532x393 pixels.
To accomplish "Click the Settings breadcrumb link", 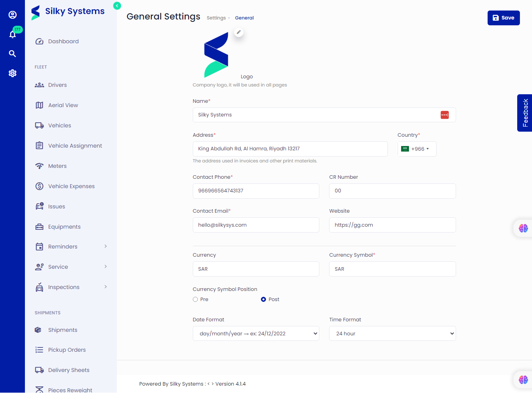I will tap(216, 18).
